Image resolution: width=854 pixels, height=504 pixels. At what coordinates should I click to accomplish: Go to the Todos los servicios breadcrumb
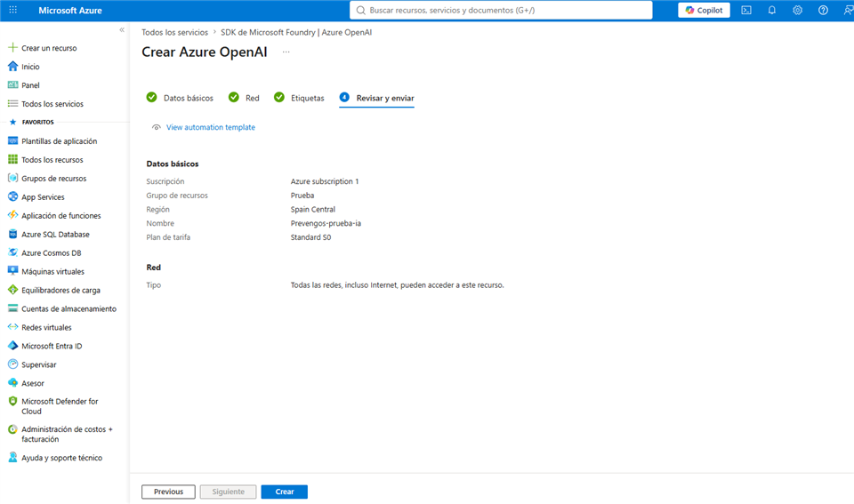[175, 32]
